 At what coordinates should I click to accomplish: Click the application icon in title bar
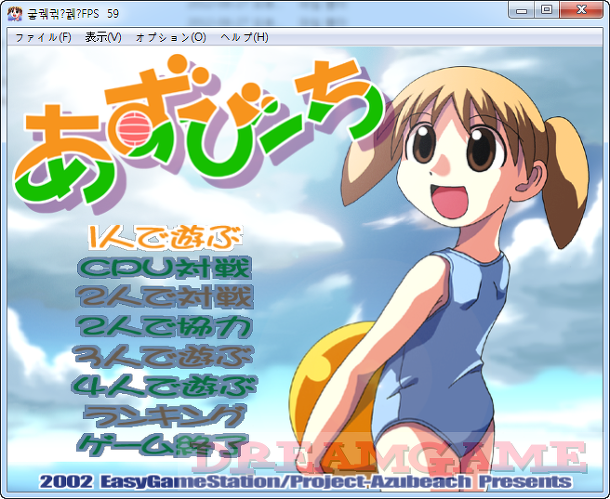pos(15,13)
